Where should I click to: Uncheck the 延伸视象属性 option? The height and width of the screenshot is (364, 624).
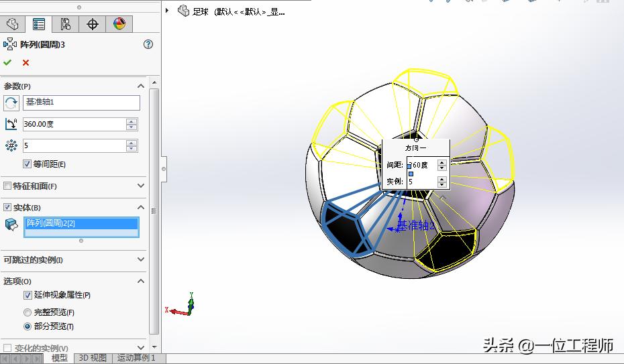pos(28,295)
